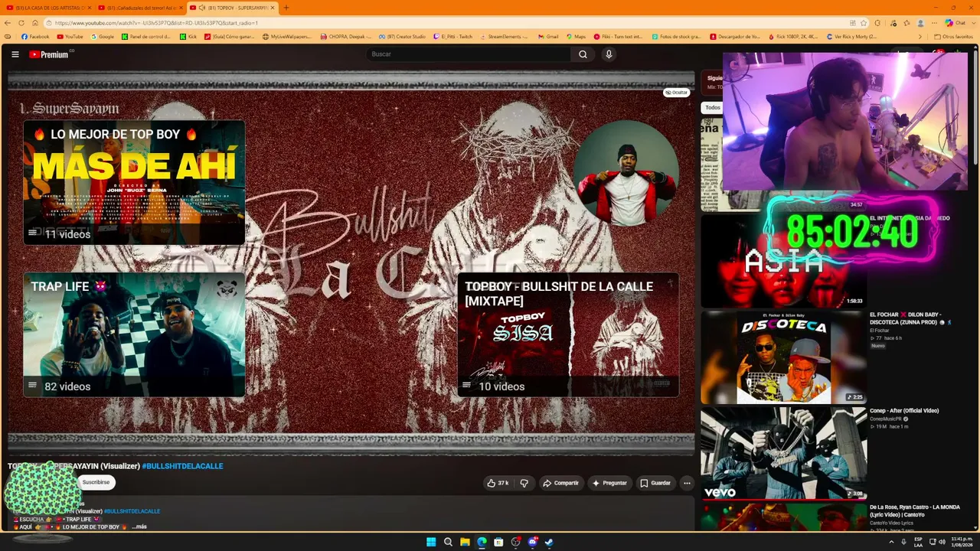Image resolution: width=980 pixels, height=551 pixels.
Task: Open the Maps bookmark
Action: pos(576,37)
